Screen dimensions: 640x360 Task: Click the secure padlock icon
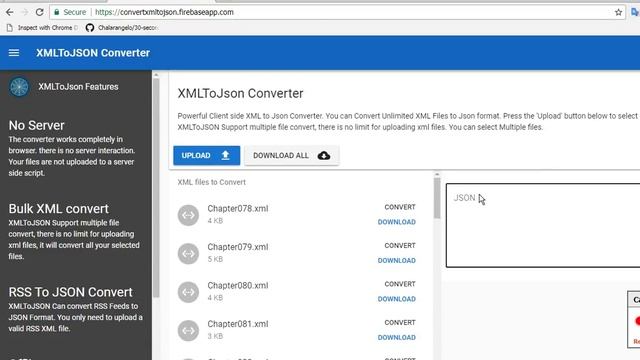(x=57, y=12)
